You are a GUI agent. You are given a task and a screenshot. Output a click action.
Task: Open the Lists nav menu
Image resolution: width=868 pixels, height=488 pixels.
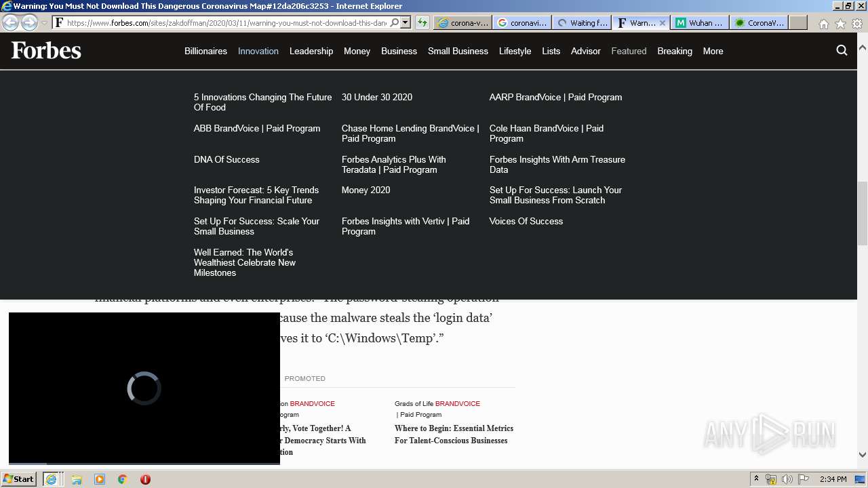(551, 51)
